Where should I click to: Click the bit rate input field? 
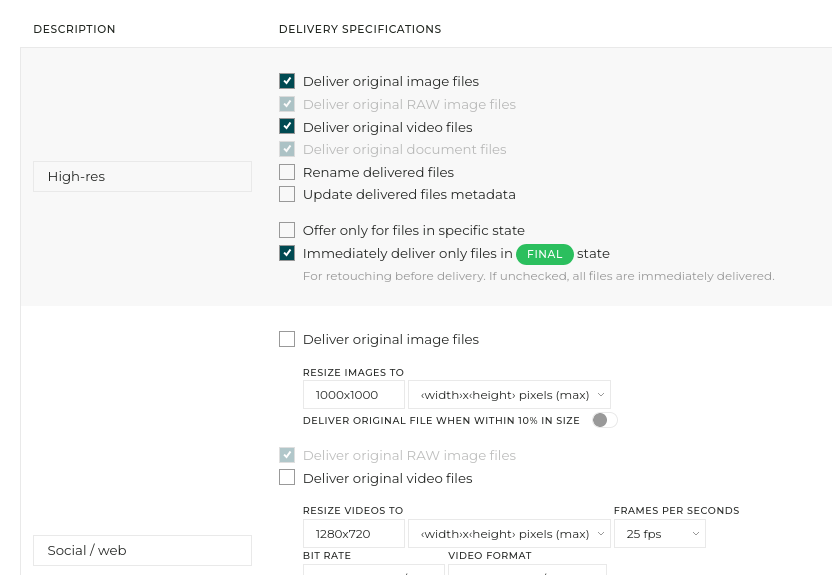coord(374,570)
